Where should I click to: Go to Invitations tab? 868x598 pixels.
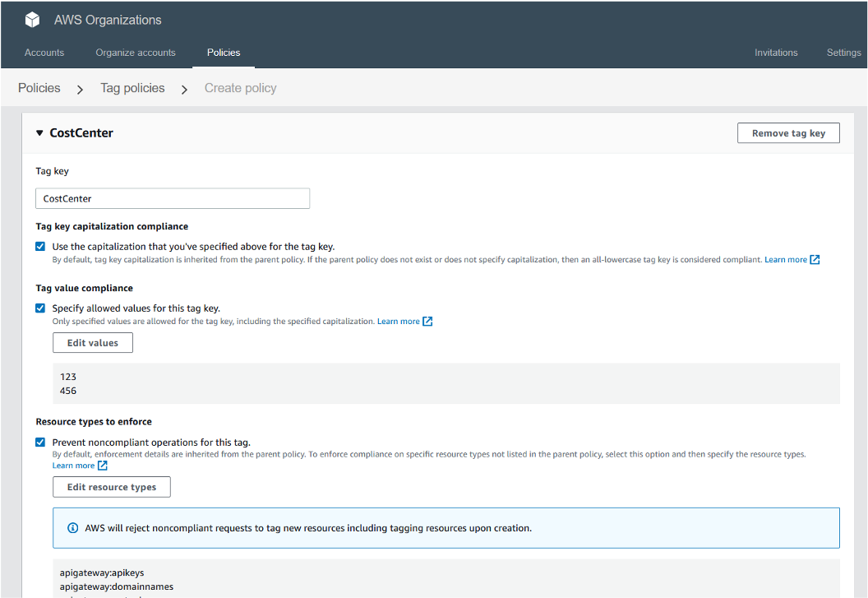click(x=776, y=53)
